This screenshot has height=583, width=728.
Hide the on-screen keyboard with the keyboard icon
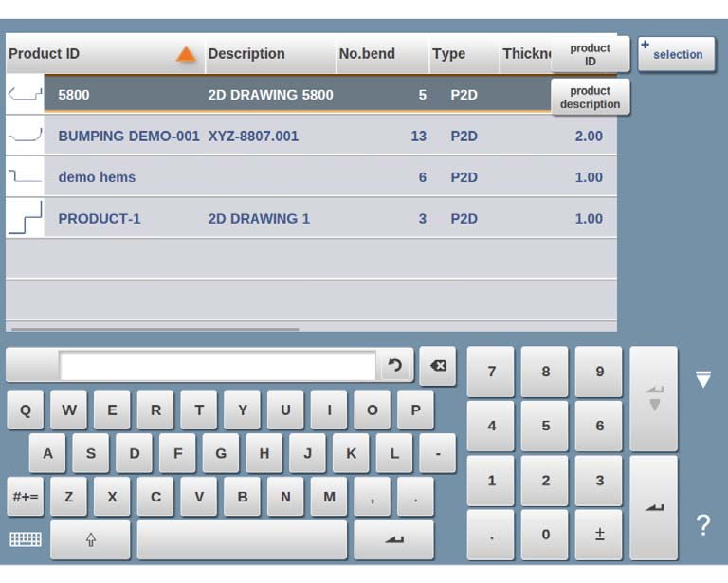(26, 539)
